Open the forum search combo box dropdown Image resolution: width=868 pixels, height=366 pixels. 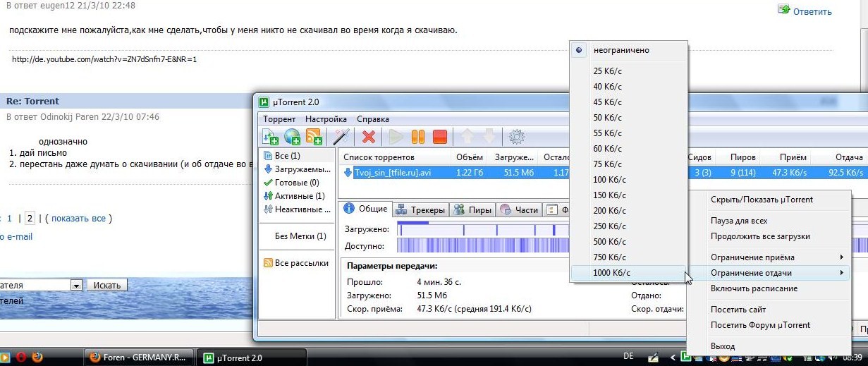click(76, 285)
